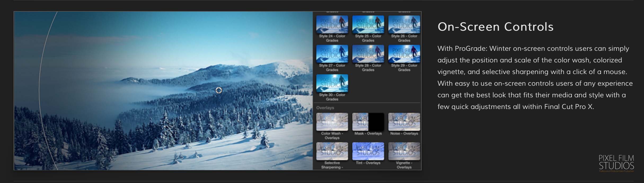Select the Color Wash Overlays effect
644x183 pixels.
pos(332,122)
